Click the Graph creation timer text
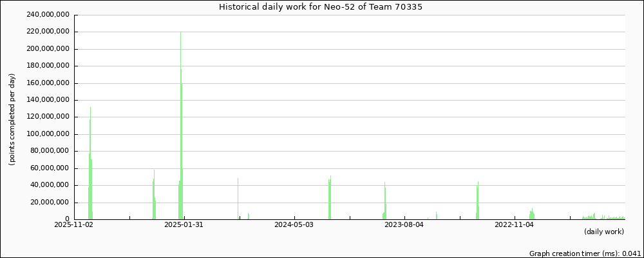Screen dimensions: 644x258 (x=585, y=254)
